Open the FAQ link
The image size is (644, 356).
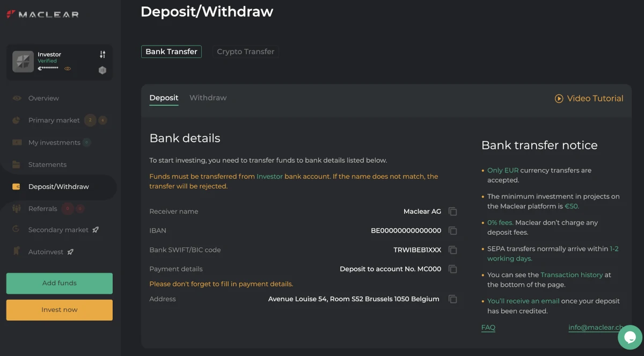coord(488,328)
